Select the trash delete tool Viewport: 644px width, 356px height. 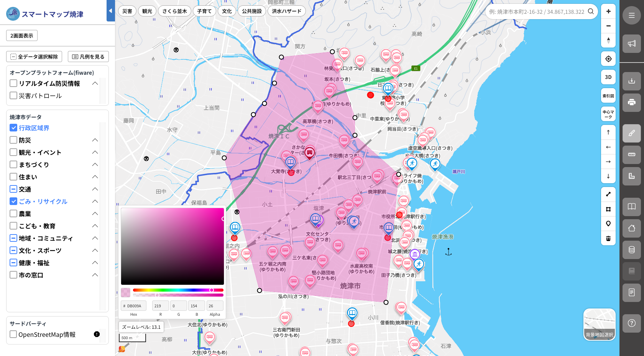coord(608,238)
